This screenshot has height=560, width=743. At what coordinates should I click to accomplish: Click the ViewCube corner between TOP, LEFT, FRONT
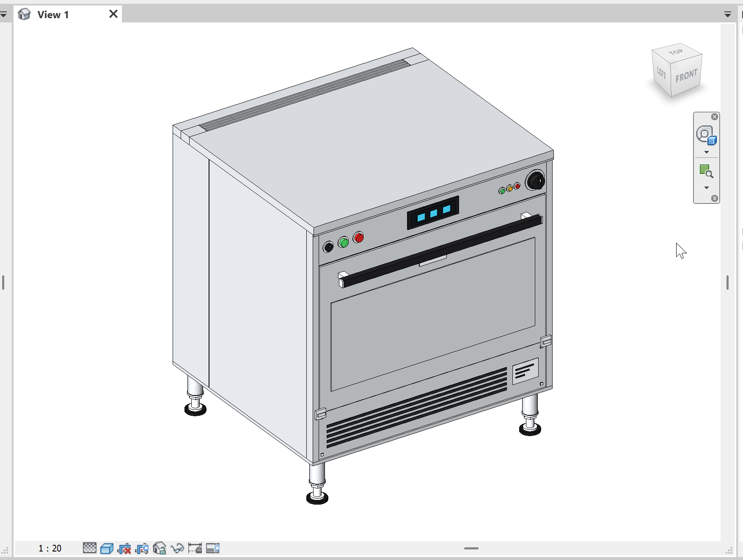pyautogui.click(x=671, y=65)
